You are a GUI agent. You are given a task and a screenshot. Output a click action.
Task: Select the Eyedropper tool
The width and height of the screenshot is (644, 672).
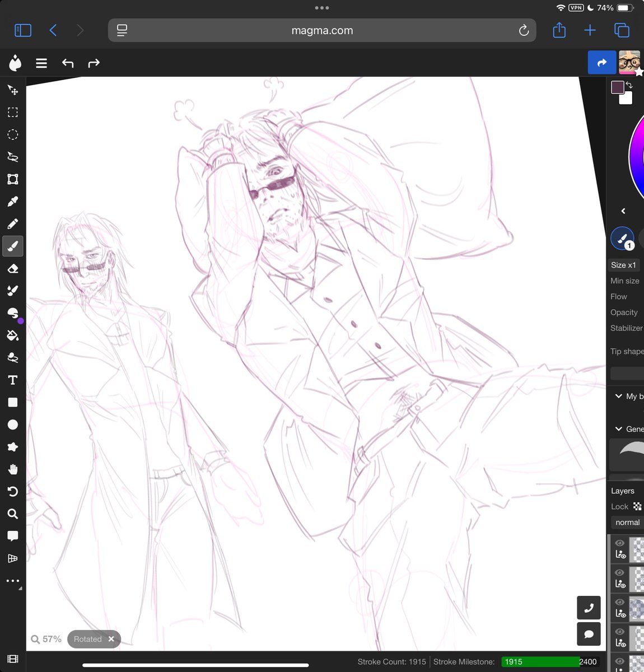[x=12, y=201]
